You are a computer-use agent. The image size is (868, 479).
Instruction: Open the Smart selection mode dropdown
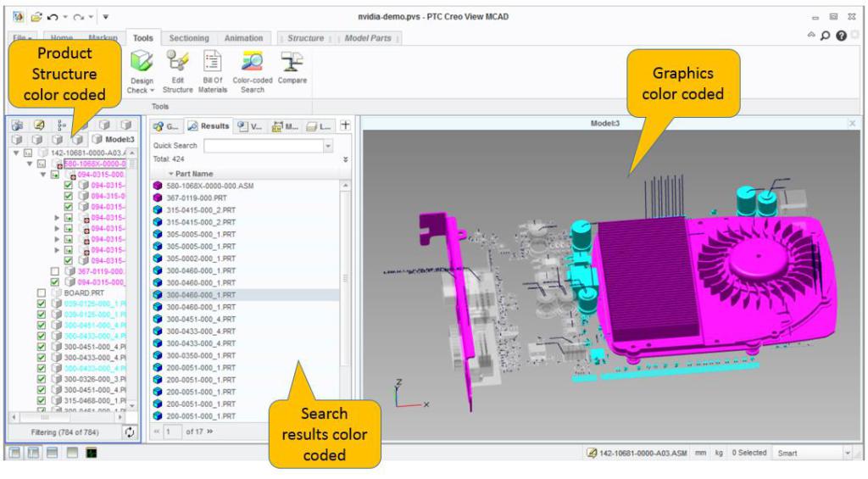click(x=848, y=454)
